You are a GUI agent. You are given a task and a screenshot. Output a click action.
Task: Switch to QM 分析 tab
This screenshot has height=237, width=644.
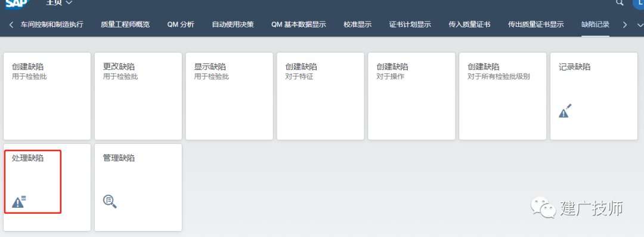tap(181, 24)
